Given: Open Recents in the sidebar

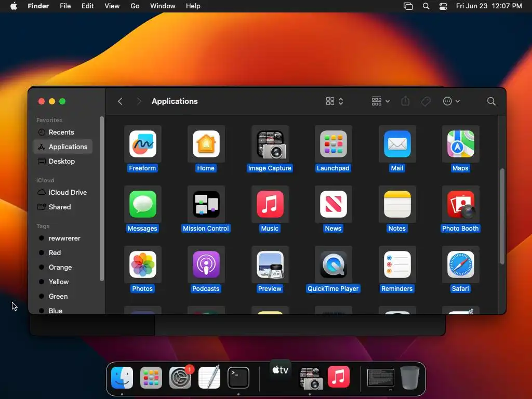Looking at the screenshot, I should click(x=63, y=132).
